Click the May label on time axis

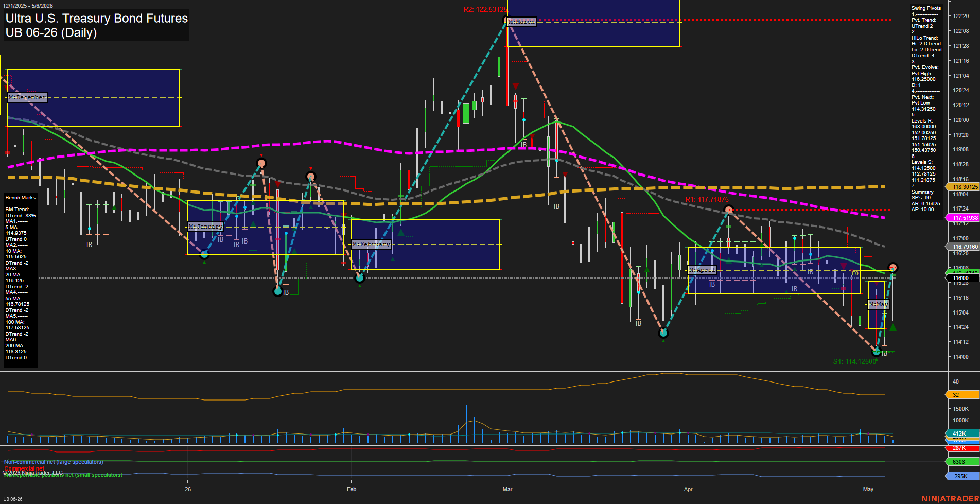[x=868, y=489]
